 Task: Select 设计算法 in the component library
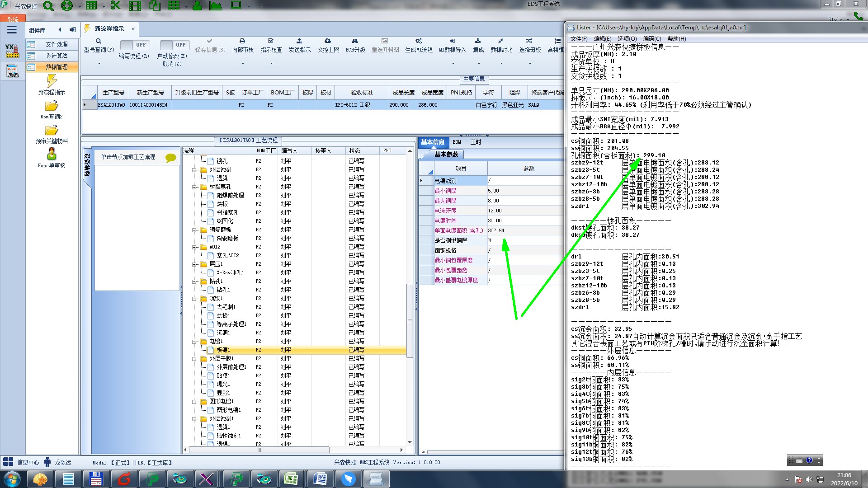[52, 56]
